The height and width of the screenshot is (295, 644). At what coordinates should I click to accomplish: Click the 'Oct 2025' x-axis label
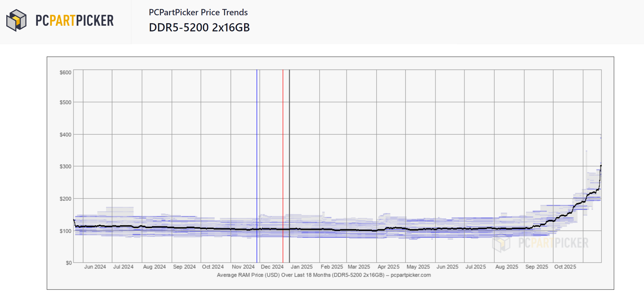565,267
